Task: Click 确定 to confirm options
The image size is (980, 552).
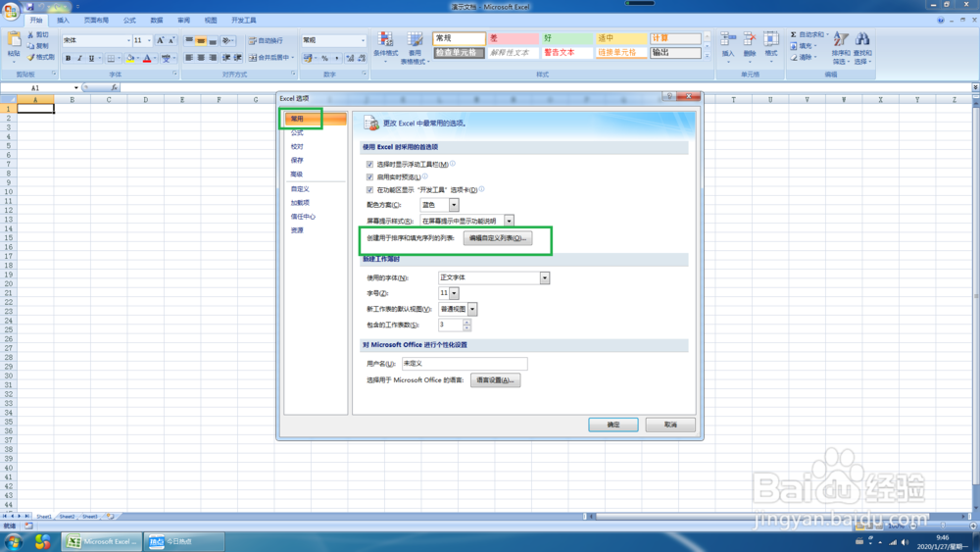Action: tap(613, 425)
